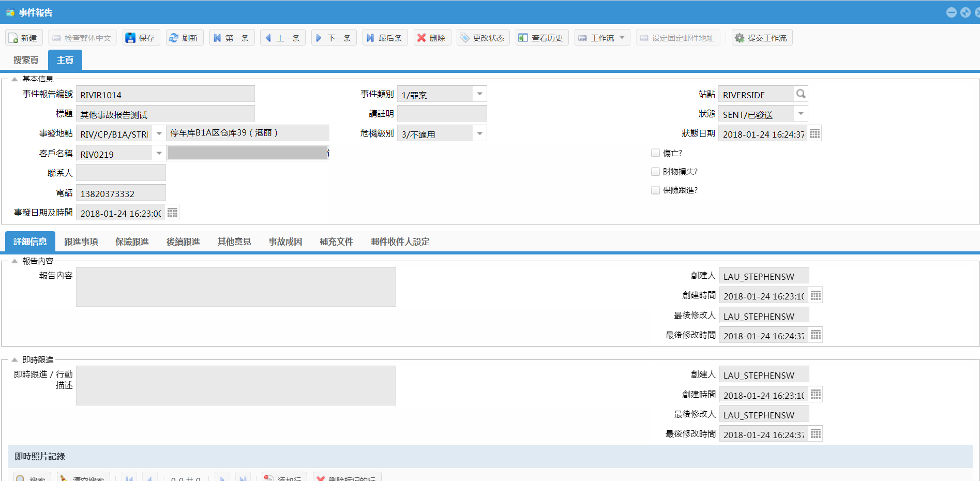Select the 主頁 tab
The image size is (980, 481).
coord(65,60)
